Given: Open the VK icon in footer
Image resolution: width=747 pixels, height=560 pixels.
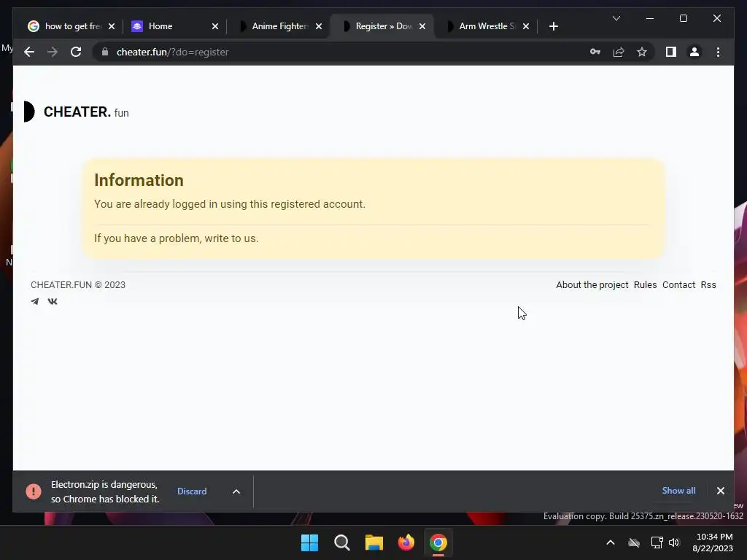Looking at the screenshot, I should tap(53, 301).
